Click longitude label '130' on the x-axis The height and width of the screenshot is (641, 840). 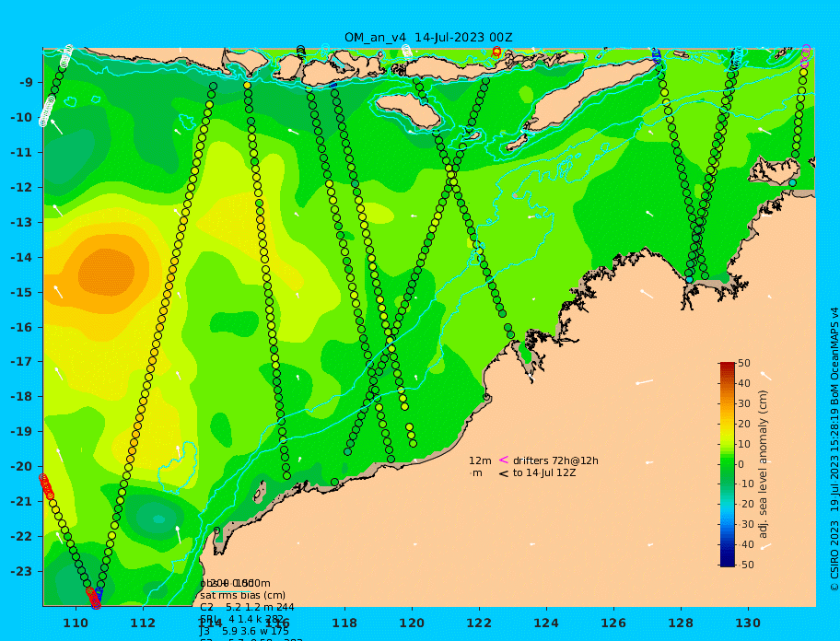tap(748, 623)
